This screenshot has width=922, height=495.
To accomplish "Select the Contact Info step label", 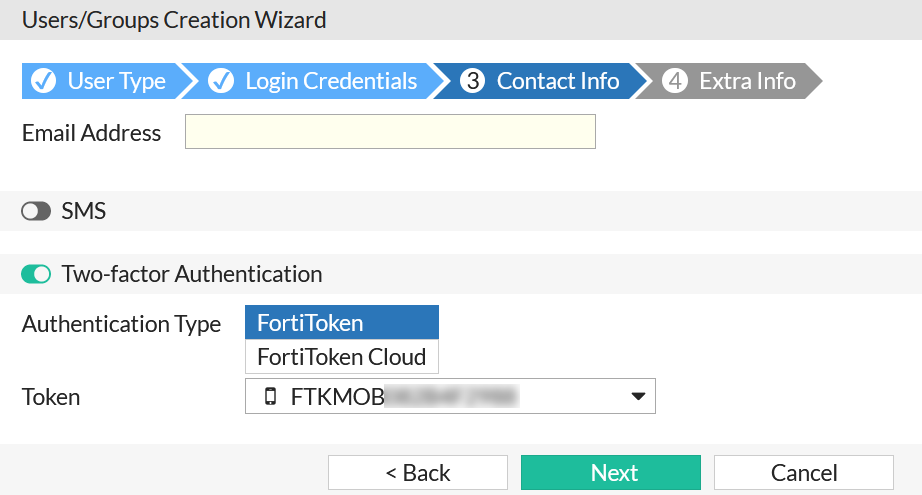I will (557, 81).
